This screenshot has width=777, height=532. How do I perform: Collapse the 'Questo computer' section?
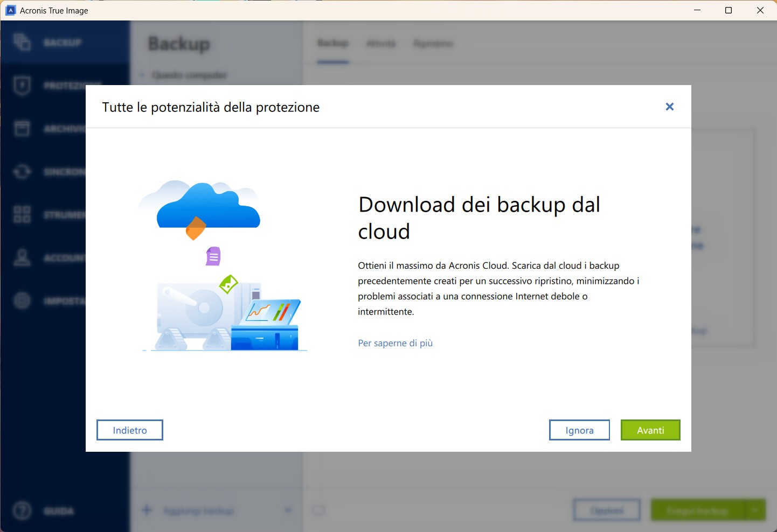pos(142,75)
